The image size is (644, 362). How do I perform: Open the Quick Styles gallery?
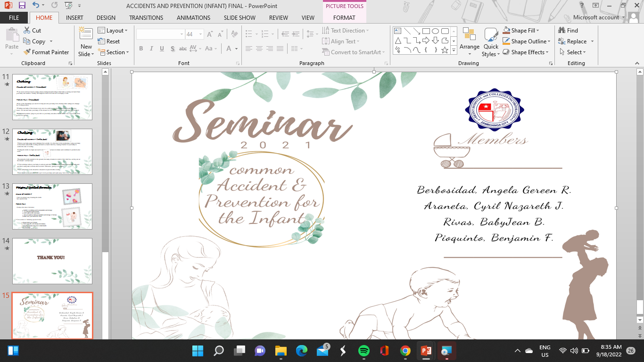click(x=491, y=41)
